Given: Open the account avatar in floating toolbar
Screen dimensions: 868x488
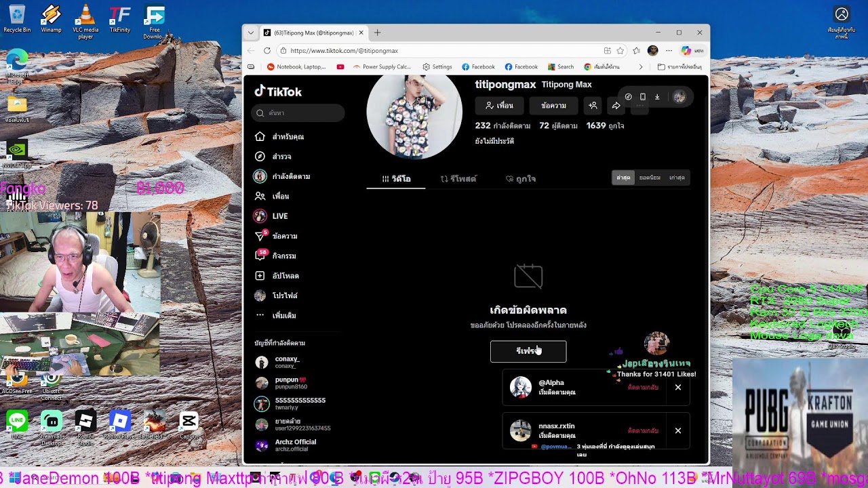Looking at the screenshot, I should 679,97.
